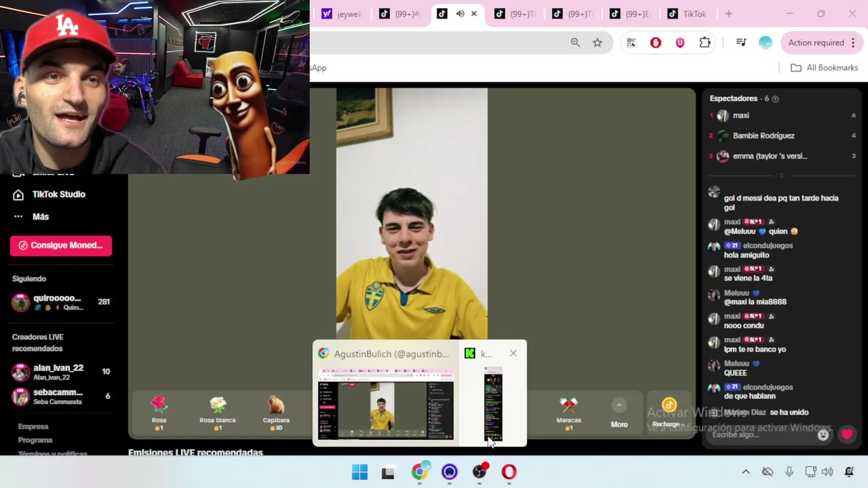Collapse the viewers ranking list handle
Viewport: 868px width, 488px height.
781,176
